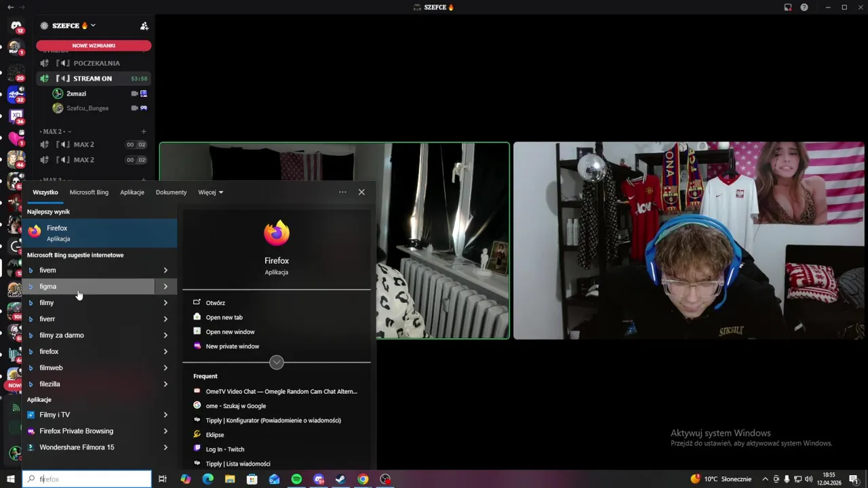Switch to Discord taskbar icon
This screenshot has height=488, width=868.
[319, 479]
